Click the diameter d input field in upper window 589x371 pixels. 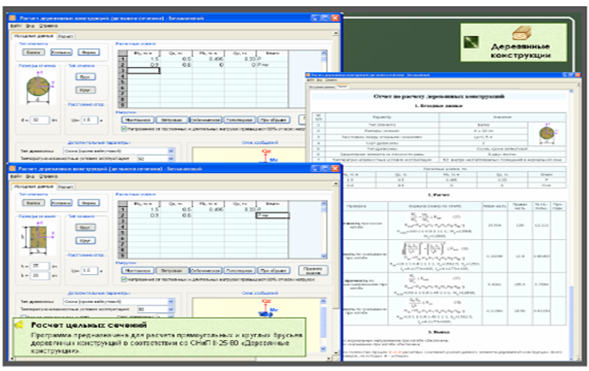pos(39,120)
